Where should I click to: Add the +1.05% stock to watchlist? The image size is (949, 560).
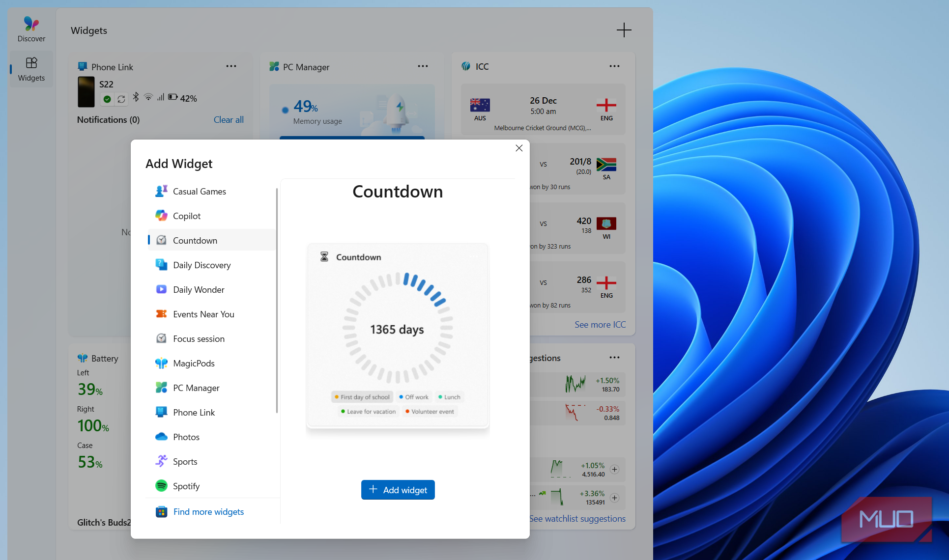[614, 470]
